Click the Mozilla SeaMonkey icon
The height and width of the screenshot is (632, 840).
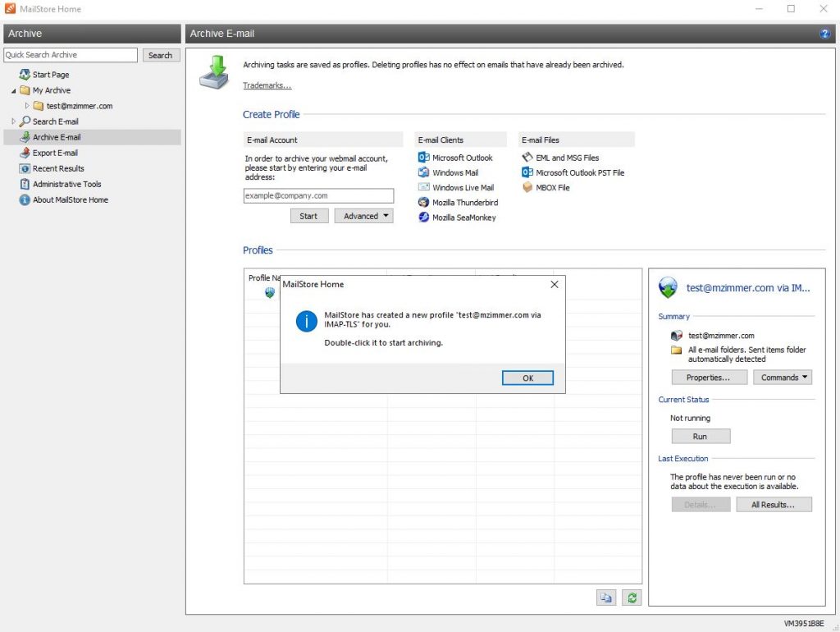pyautogui.click(x=423, y=218)
